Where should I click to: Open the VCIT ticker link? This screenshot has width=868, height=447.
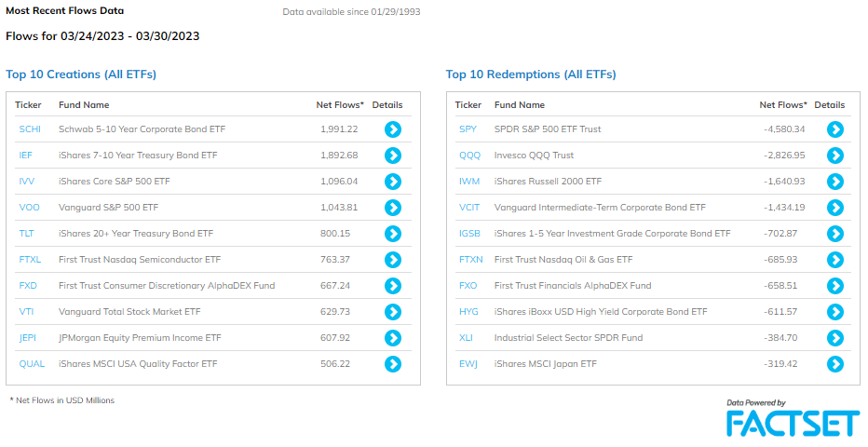(469, 207)
